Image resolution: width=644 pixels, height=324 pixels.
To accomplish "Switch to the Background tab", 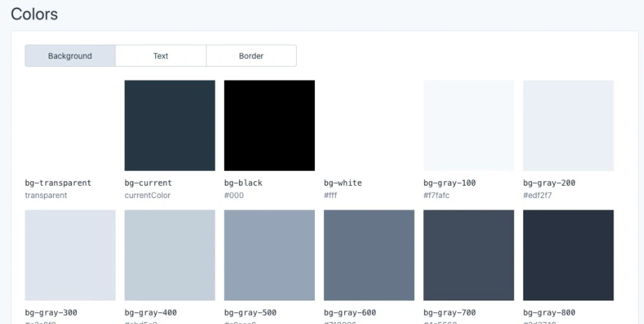I will pyautogui.click(x=70, y=56).
